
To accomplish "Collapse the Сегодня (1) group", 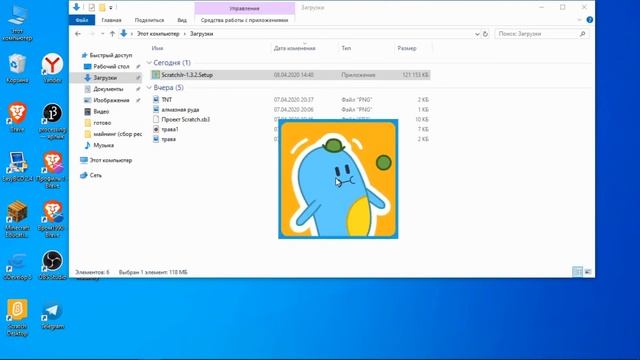I will pos(149,62).
